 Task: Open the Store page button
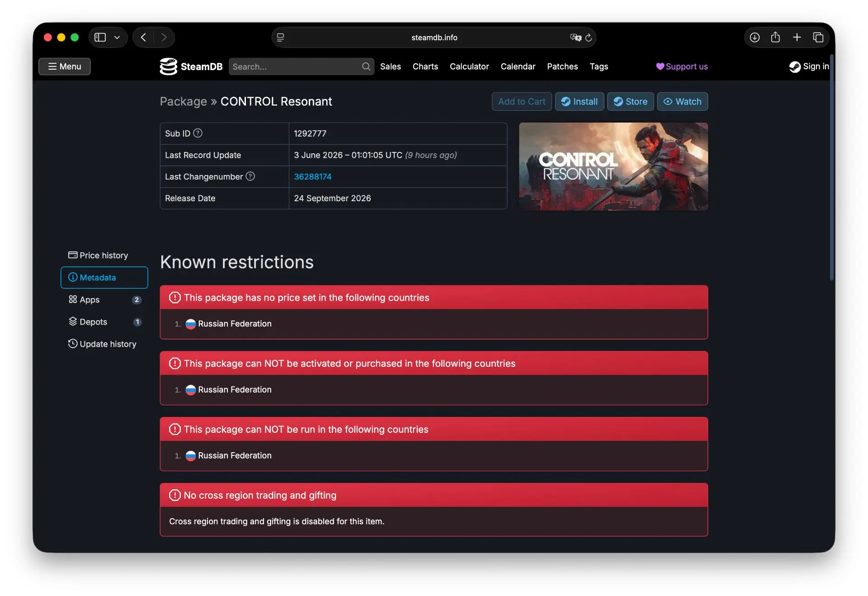pyautogui.click(x=631, y=102)
